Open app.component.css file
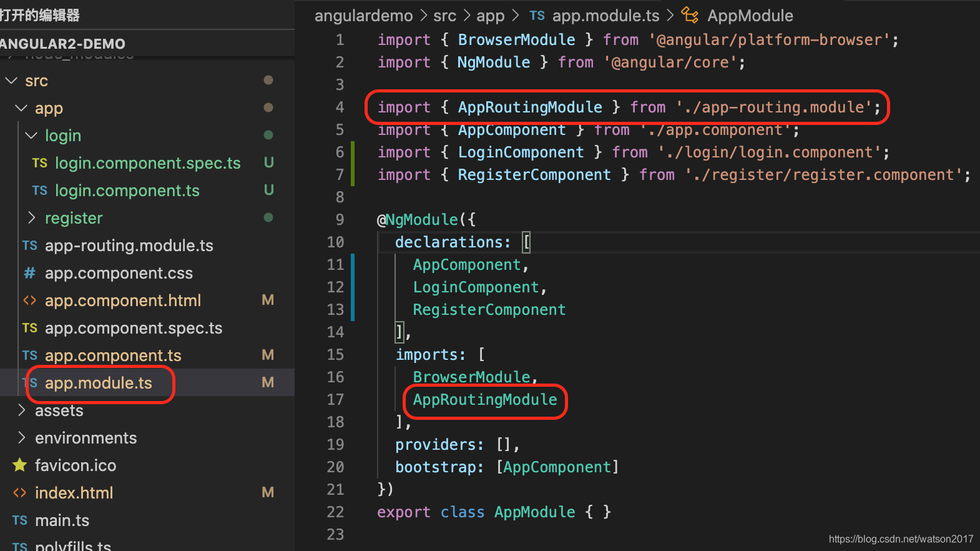The height and width of the screenshot is (551, 980). pos(119,273)
